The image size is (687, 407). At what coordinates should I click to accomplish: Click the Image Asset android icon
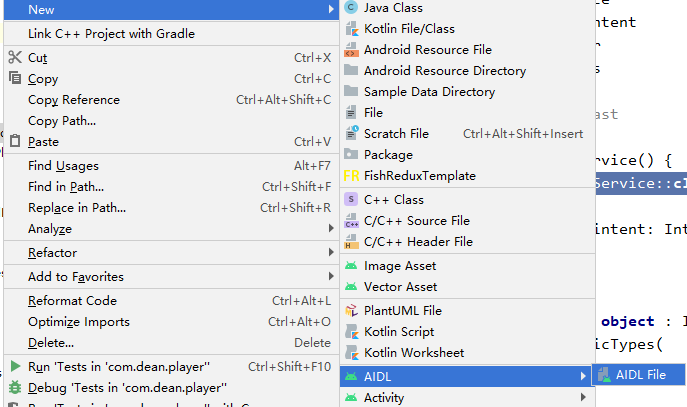point(351,265)
